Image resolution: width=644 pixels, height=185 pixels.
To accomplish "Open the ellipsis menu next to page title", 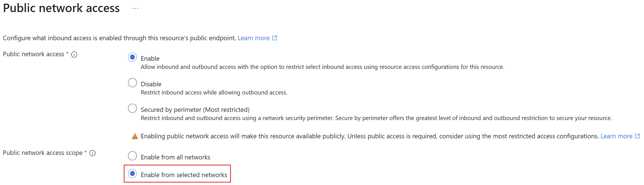I will 135,8.
